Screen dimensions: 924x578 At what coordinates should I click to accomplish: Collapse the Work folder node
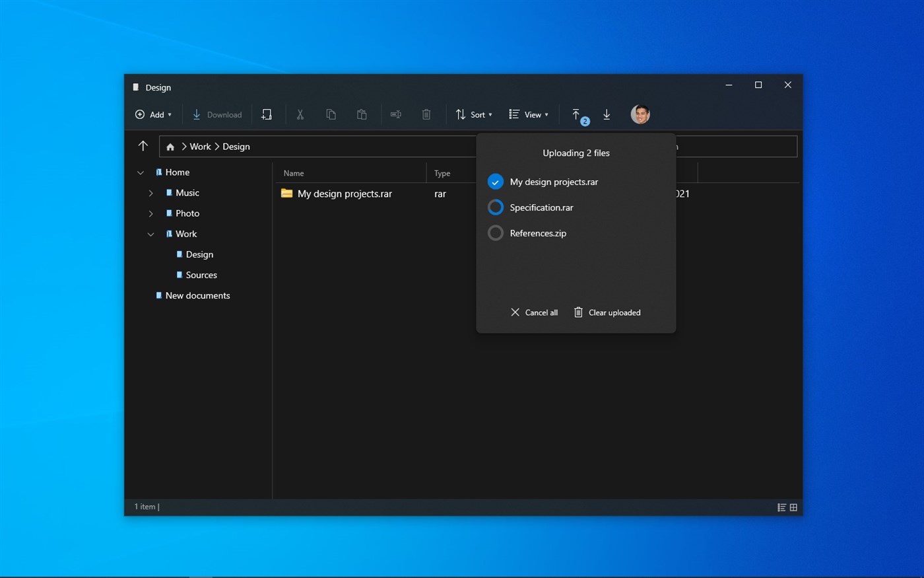point(150,234)
